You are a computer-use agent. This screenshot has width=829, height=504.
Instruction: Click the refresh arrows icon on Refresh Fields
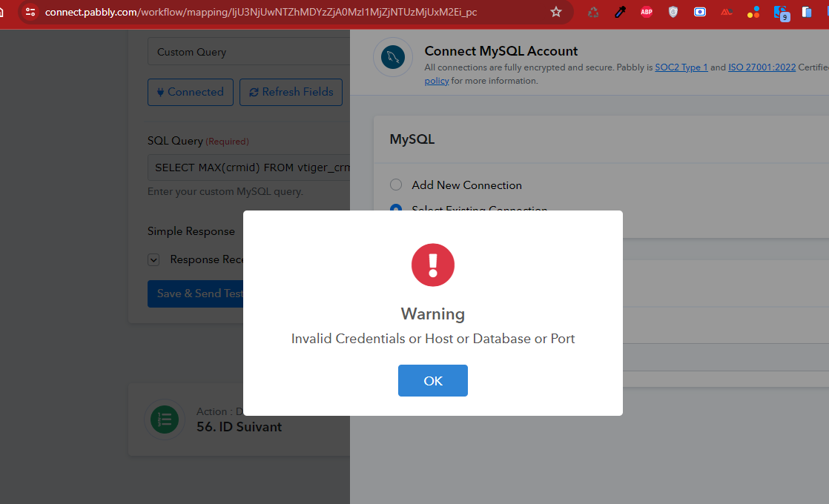tap(254, 93)
